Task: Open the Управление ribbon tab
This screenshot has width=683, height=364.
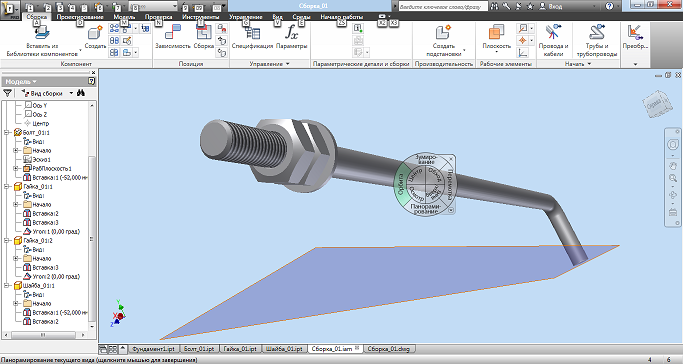Action: (x=246, y=17)
